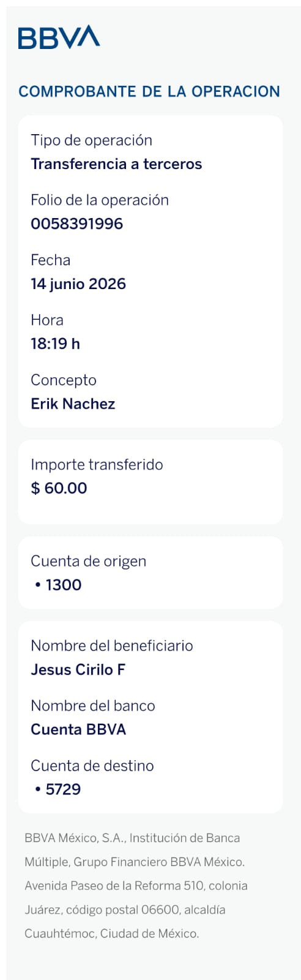Viewport: 301px width, 980px height.
Task: Click the BBVA México legal address footer
Action: (x=136, y=886)
